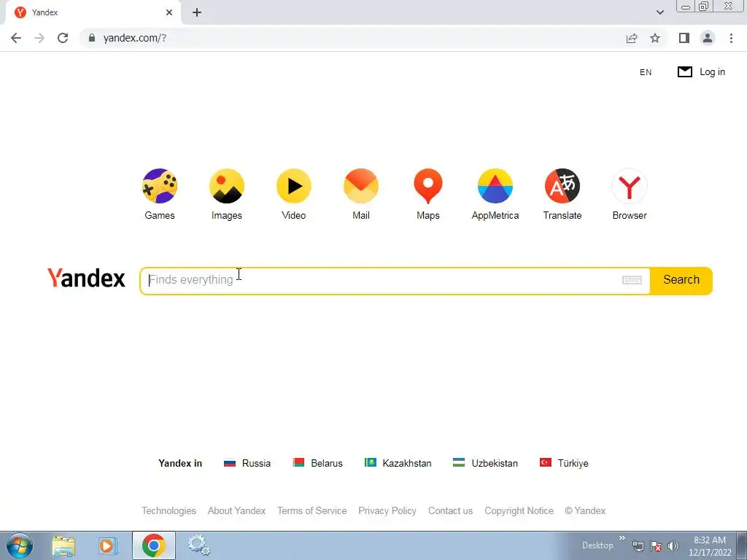The height and width of the screenshot is (560, 747).
Task: Open volume control in system tray
Action: point(673,546)
